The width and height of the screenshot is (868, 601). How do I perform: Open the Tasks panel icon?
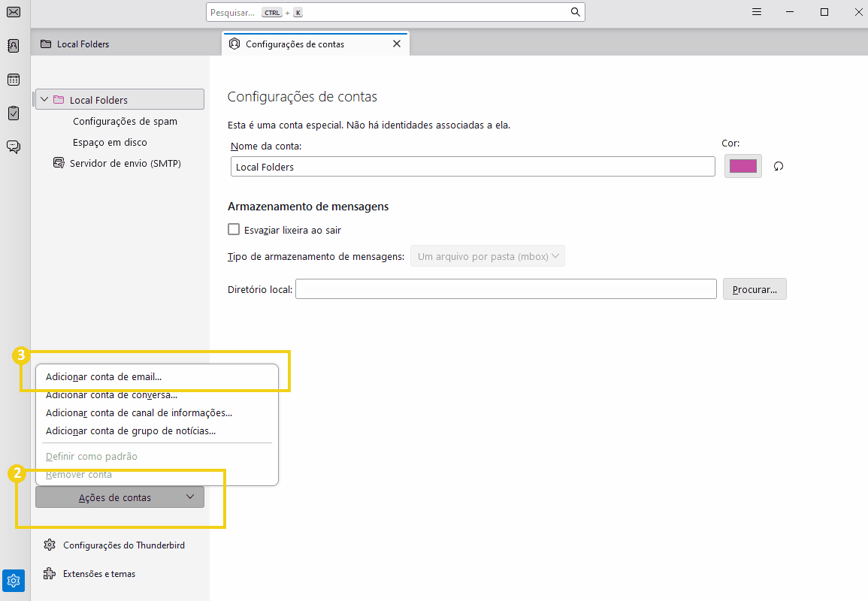pos(13,113)
